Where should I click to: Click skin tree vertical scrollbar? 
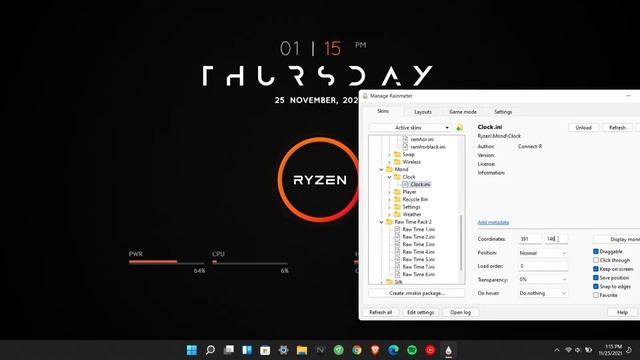pyautogui.click(x=462, y=242)
